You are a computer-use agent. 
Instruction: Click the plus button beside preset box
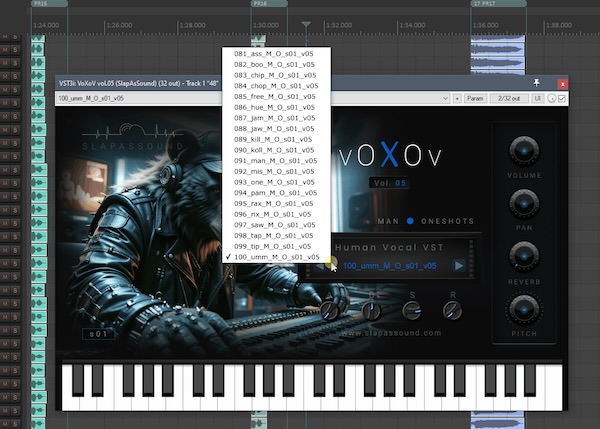tap(457, 98)
